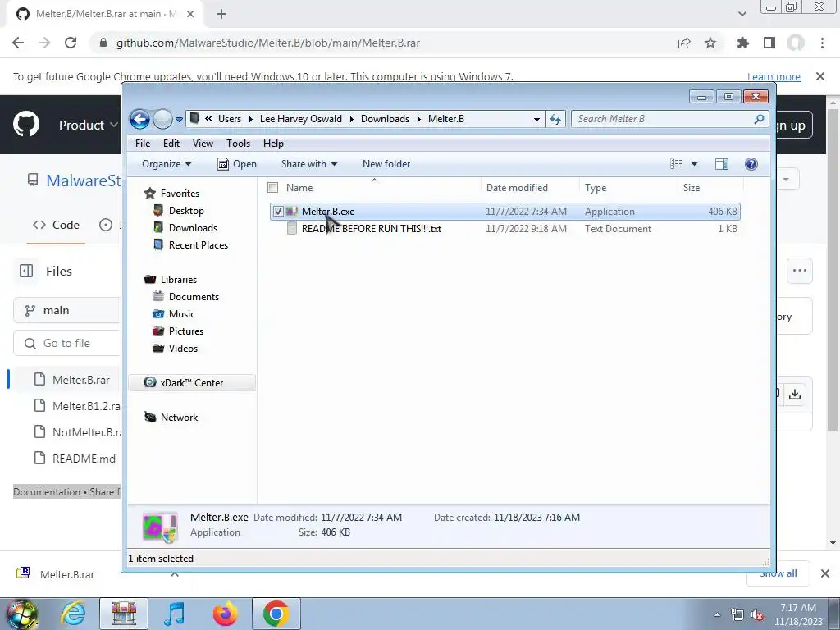840x630 pixels.
Task: Open the Help menu in Explorer
Action: (x=273, y=144)
